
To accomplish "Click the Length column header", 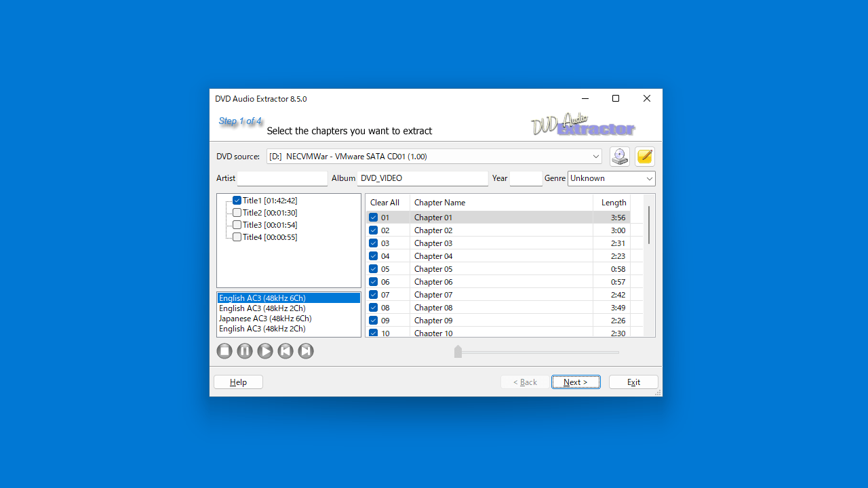I will tap(612, 203).
